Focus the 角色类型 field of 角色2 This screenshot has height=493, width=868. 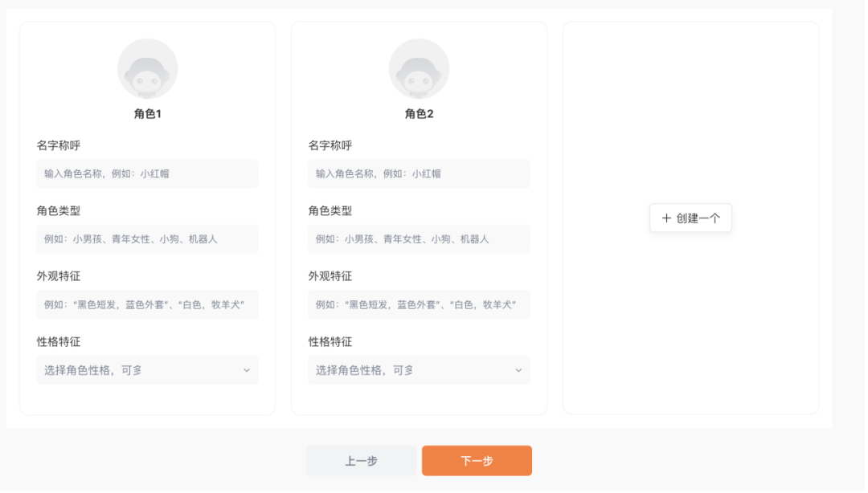420,239
